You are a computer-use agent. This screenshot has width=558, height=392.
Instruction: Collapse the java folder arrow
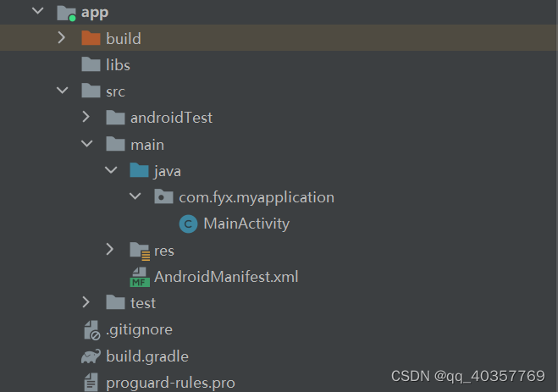click(111, 170)
